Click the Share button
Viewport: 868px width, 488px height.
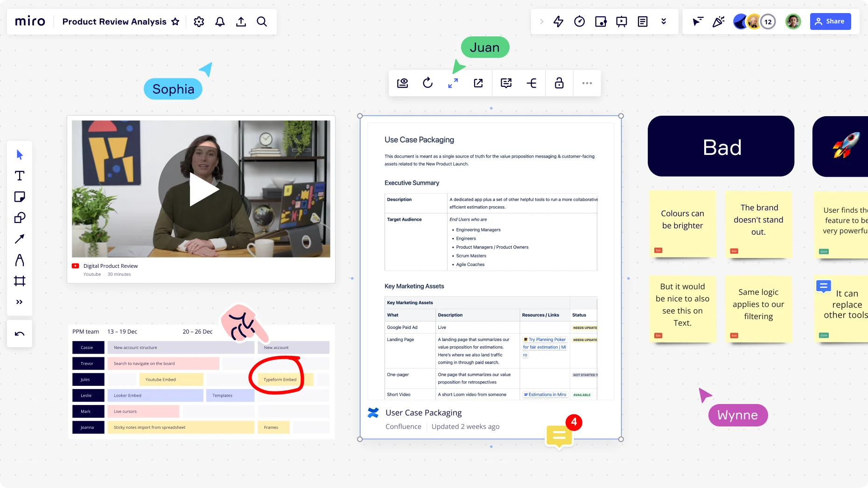[x=830, y=21]
